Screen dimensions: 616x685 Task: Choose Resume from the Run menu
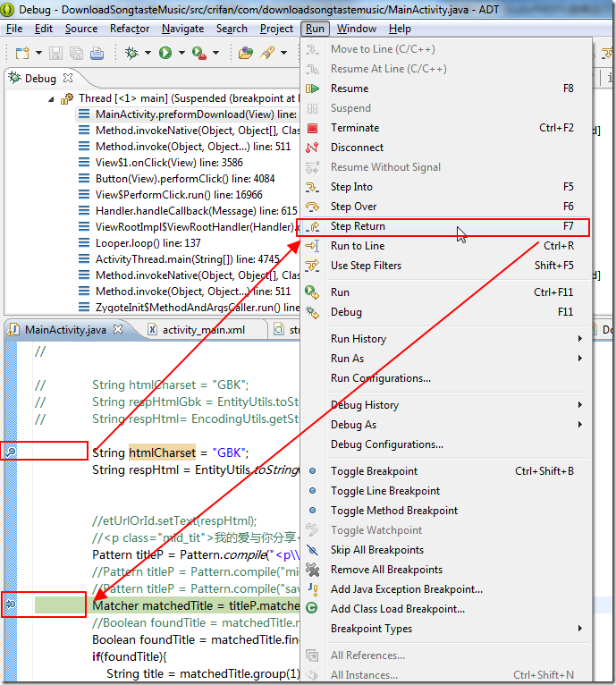(445, 89)
